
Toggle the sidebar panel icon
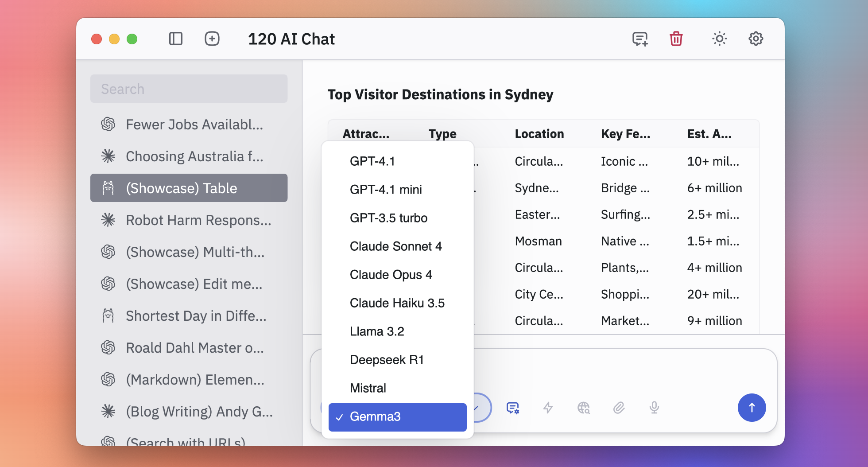176,39
